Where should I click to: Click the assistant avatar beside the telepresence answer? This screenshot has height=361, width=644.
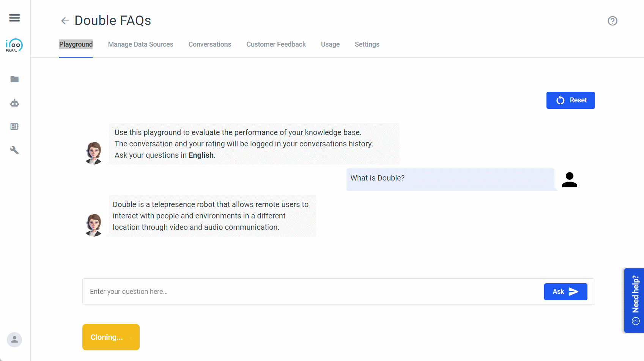click(94, 225)
